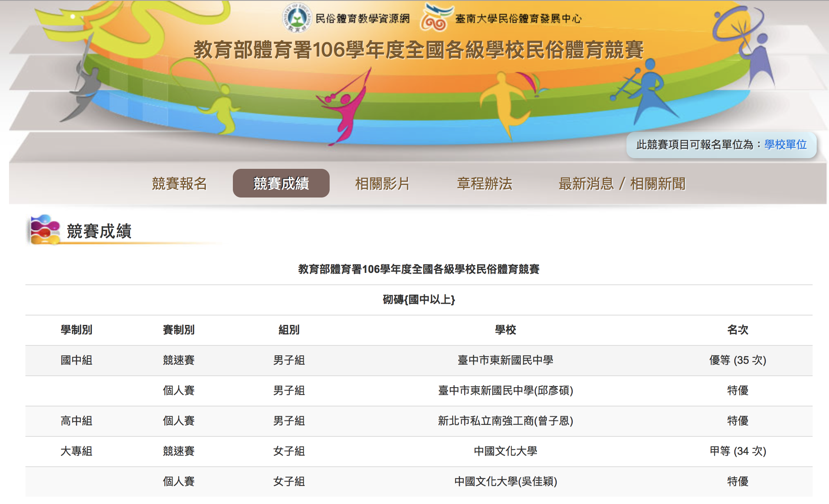Click 特優 in the 曾子恩 row
This screenshot has width=829, height=504.
pos(738,421)
